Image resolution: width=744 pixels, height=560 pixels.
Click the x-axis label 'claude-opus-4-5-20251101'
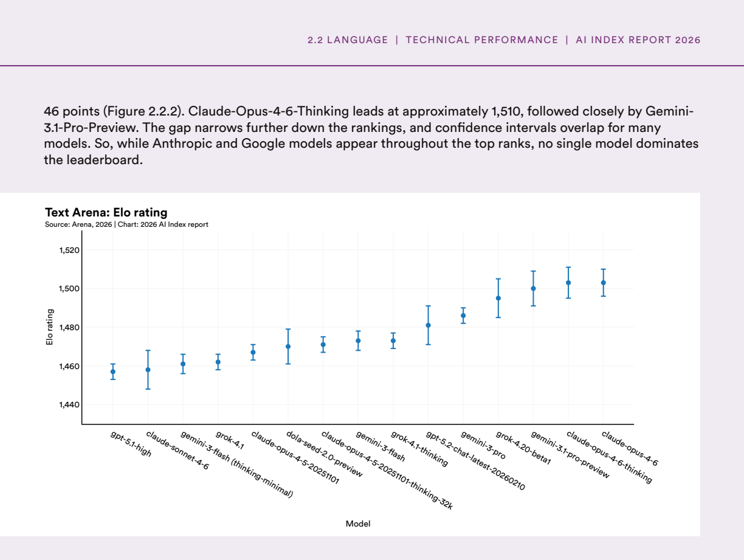click(x=295, y=457)
